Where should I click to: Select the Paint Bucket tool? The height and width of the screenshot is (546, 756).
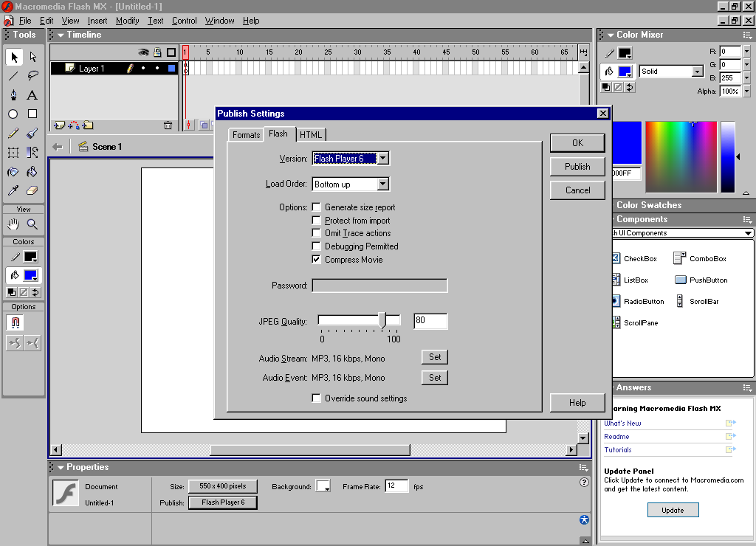tap(32, 172)
